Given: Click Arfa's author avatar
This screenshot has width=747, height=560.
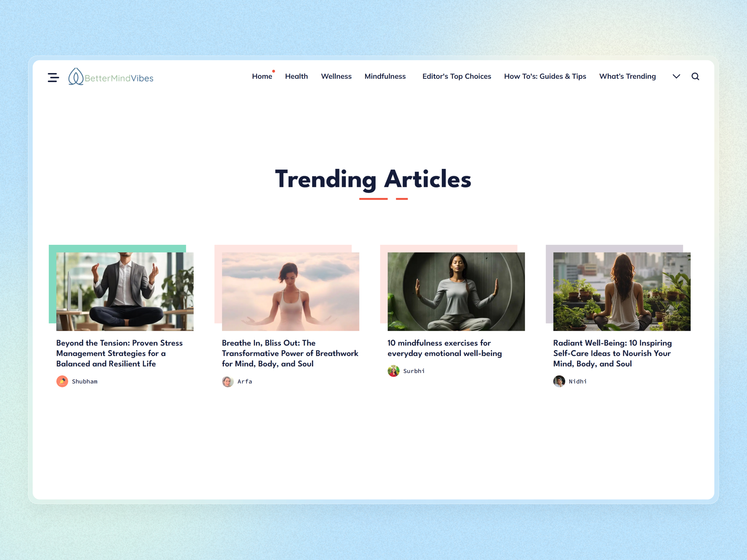Looking at the screenshot, I should (228, 381).
